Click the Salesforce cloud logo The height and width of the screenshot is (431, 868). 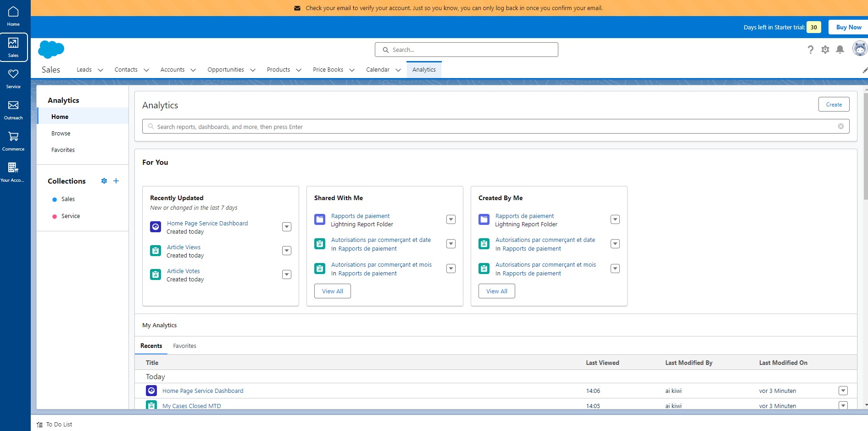(51, 50)
